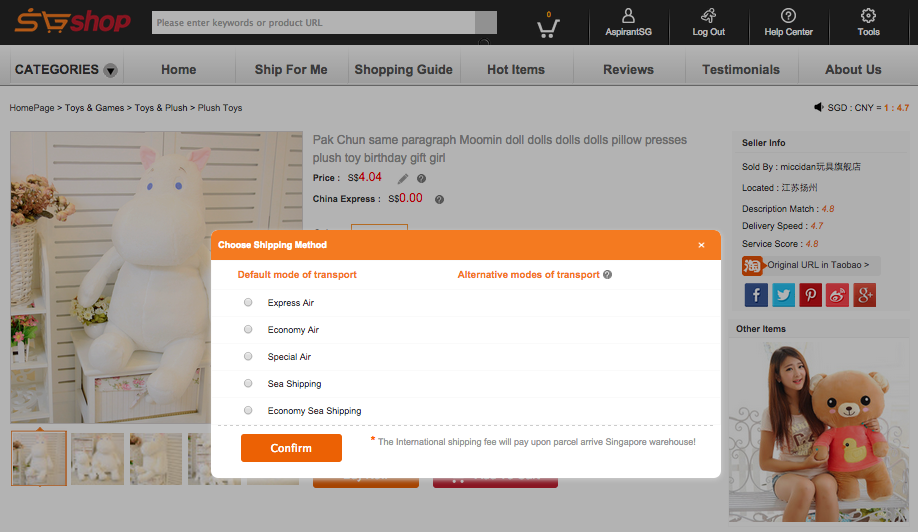Share the product on Twitter
This screenshot has width=918, height=532.
(x=783, y=295)
